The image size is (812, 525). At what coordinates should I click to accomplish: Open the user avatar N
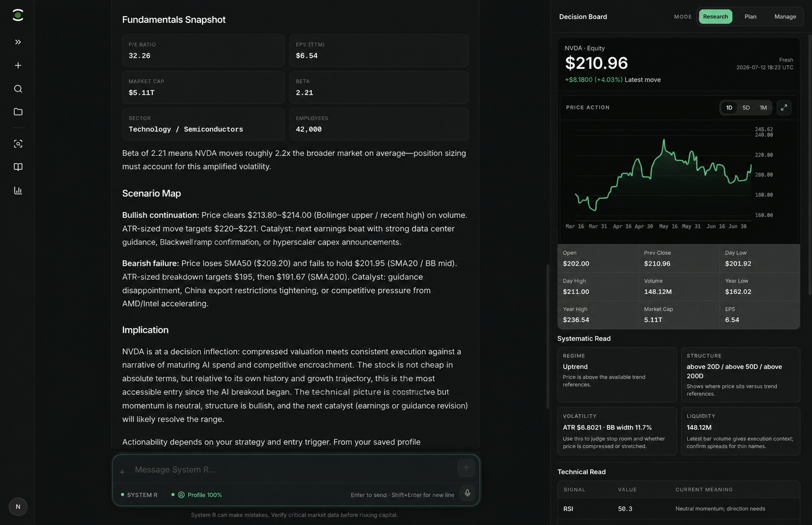tap(18, 507)
